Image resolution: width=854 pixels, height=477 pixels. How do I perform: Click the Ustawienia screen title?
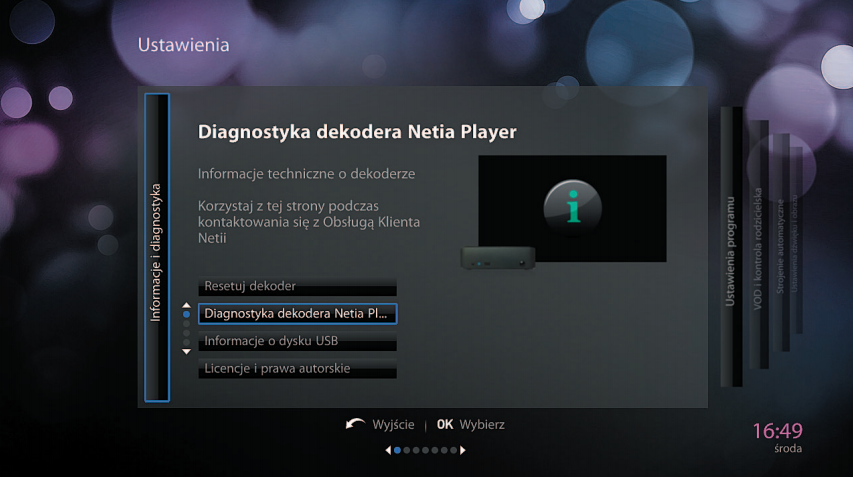184,45
